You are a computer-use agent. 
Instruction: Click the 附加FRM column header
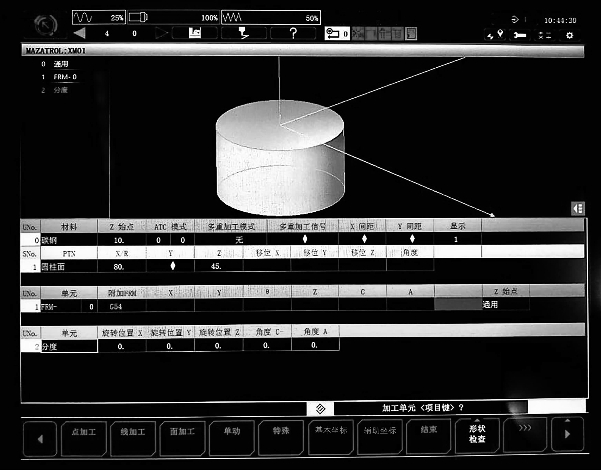[122, 293]
